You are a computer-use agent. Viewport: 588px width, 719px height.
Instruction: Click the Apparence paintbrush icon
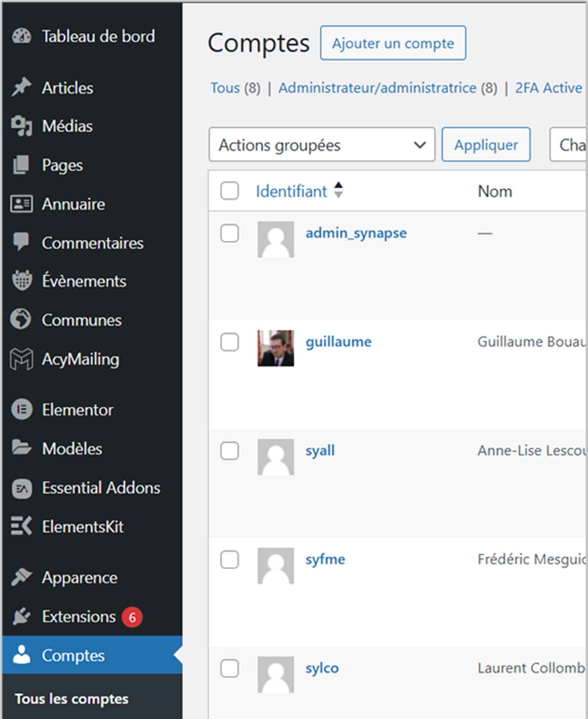(x=21, y=577)
